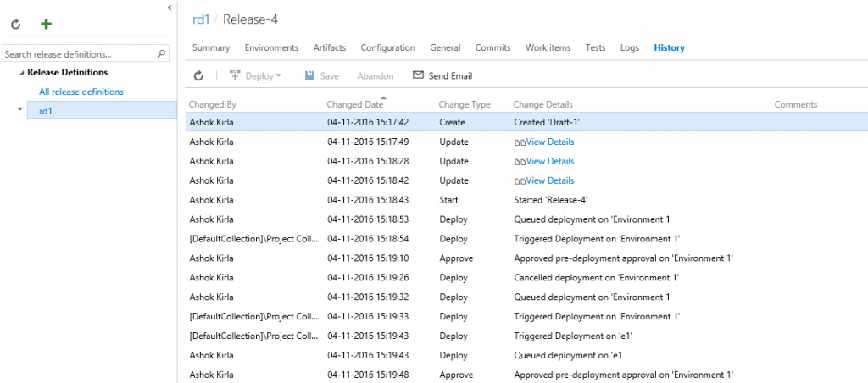The image size is (868, 383).
Task: Click the Deploy icon in toolbar
Action: pos(235,75)
